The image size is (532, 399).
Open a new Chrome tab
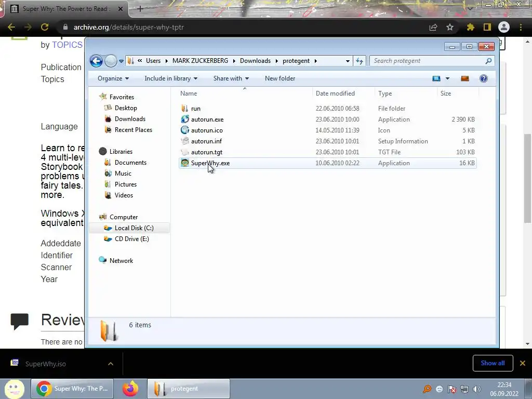pyautogui.click(x=140, y=9)
